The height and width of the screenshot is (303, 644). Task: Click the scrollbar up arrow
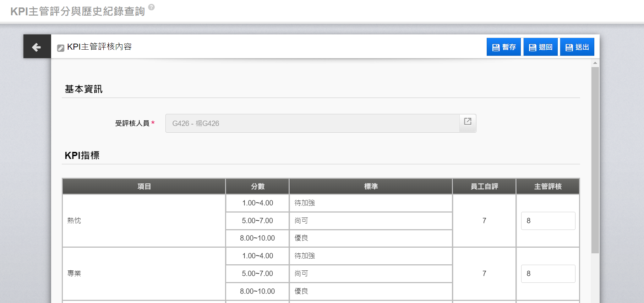[595, 63]
